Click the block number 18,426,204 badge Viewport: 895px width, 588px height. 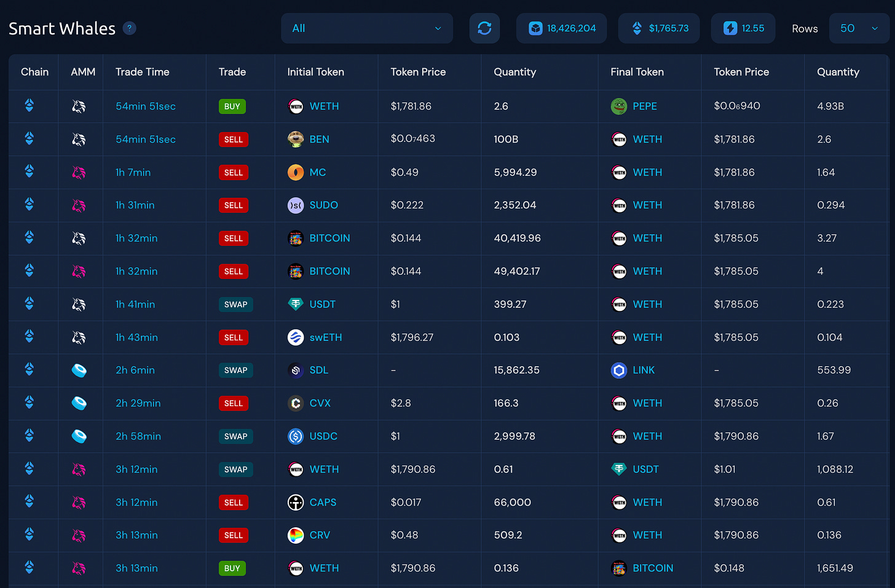(561, 28)
